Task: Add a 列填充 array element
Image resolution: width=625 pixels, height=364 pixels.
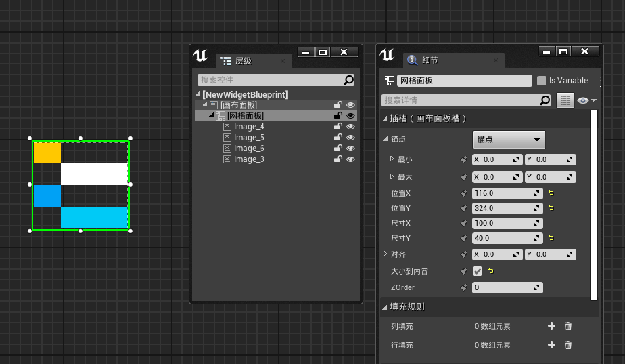Action: (551, 326)
